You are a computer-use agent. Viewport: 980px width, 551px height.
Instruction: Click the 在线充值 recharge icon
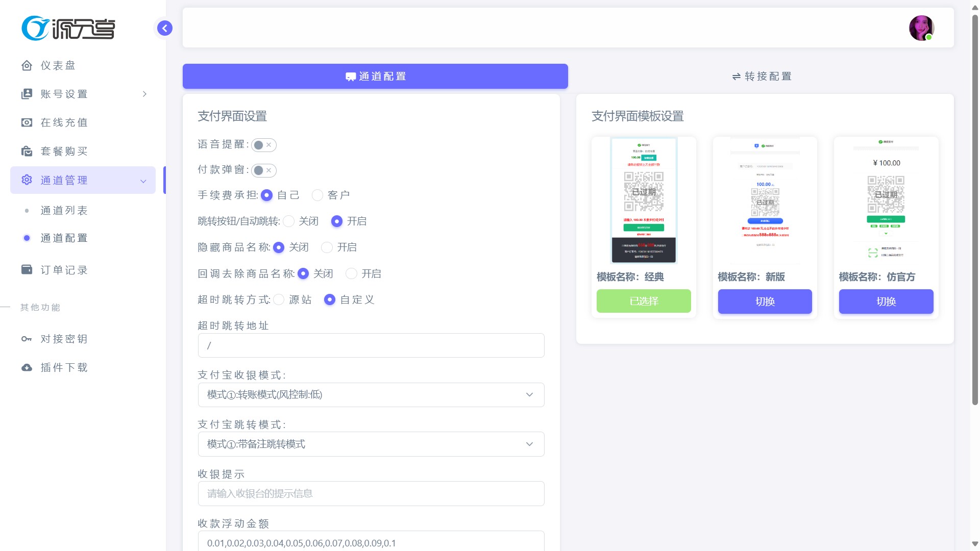coord(27,122)
